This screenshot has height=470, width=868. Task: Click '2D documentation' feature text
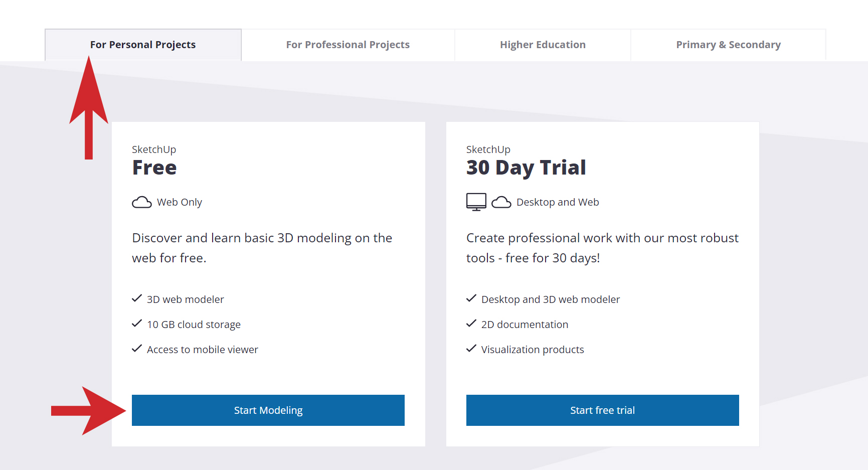coord(525,325)
